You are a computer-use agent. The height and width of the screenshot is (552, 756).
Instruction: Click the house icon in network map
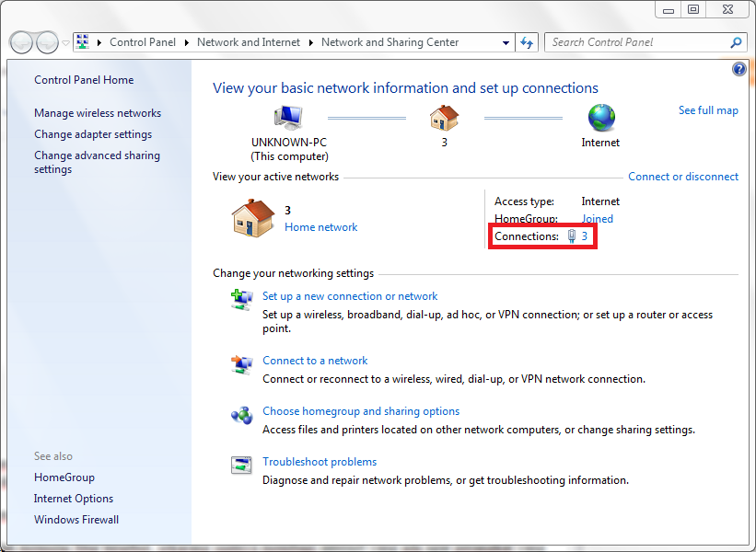444,118
